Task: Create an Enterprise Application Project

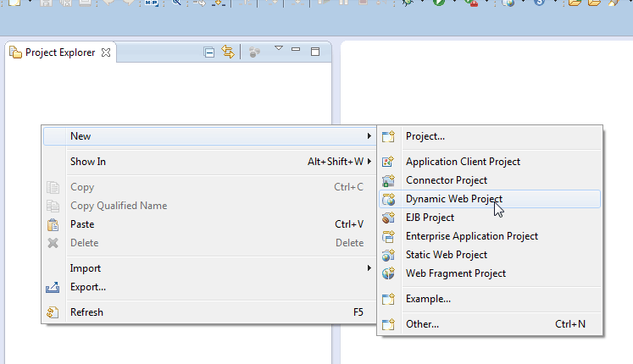Action: [490, 236]
